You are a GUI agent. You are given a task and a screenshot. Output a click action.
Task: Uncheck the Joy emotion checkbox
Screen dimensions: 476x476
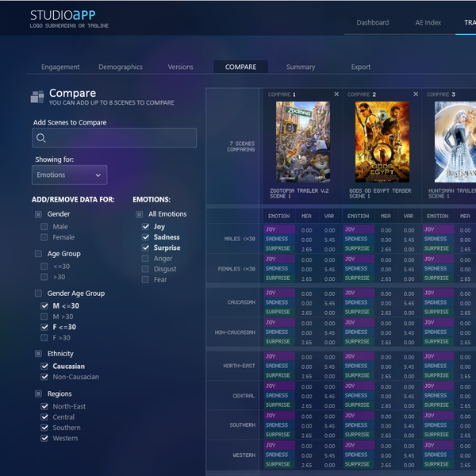pos(145,226)
